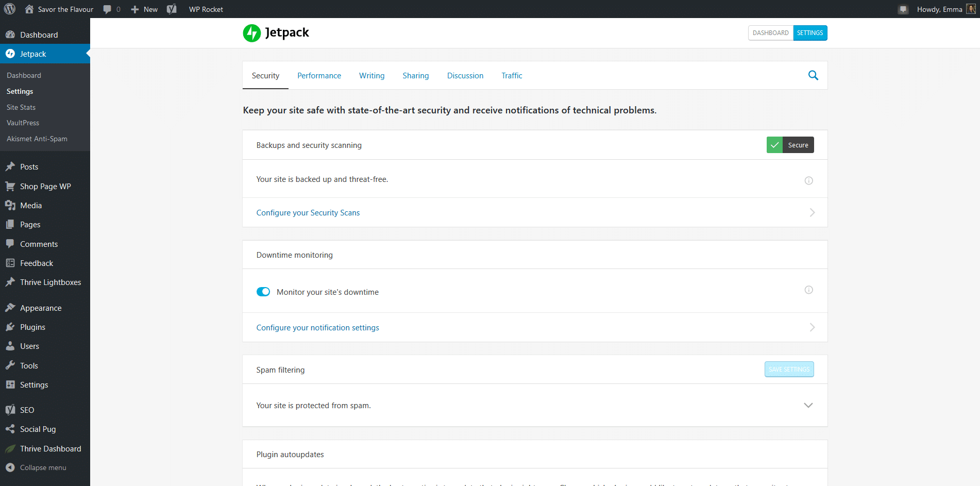The width and height of the screenshot is (980, 486).
Task: Select Jetpack in the sidebar
Action: (45, 54)
